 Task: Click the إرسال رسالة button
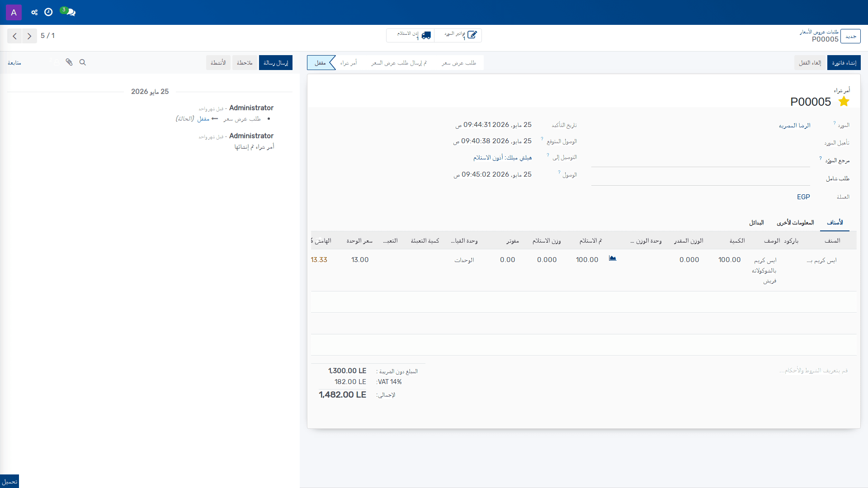[x=276, y=63]
